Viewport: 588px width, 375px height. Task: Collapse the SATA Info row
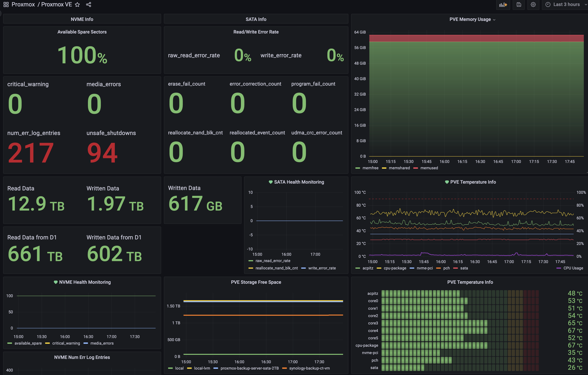pos(256,19)
